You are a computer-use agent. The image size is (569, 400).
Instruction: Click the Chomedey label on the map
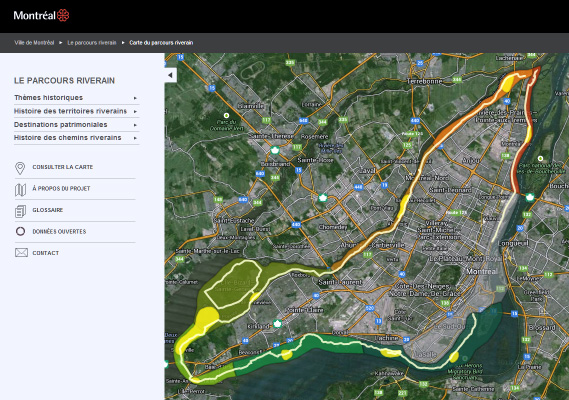pyautogui.click(x=333, y=227)
